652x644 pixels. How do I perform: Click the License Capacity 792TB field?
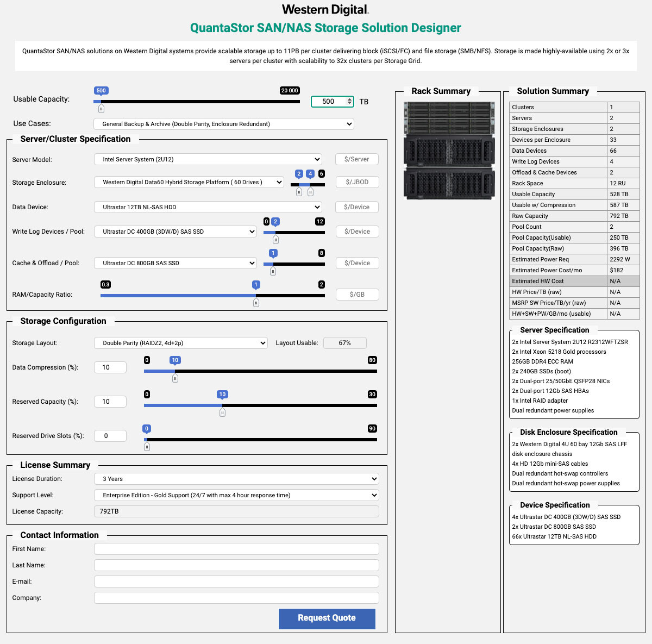click(x=236, y=511)
